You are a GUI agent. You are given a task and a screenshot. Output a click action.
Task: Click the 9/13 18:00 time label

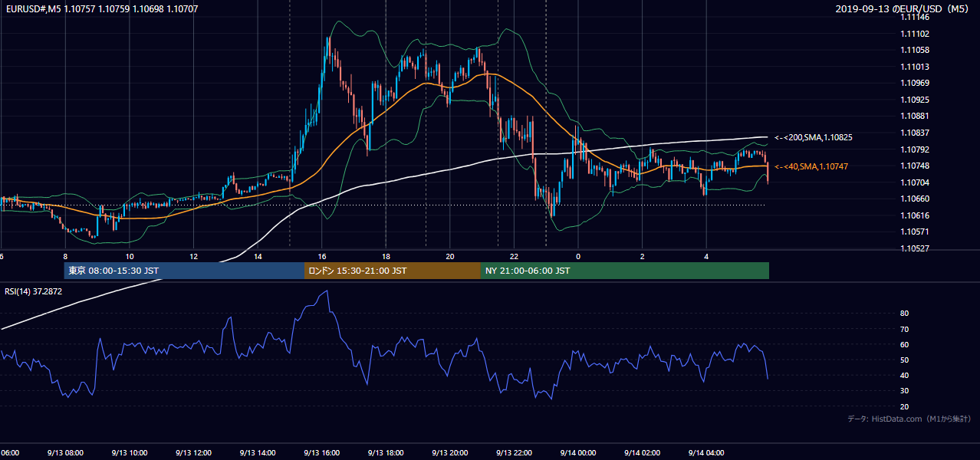tap(386, 453)
